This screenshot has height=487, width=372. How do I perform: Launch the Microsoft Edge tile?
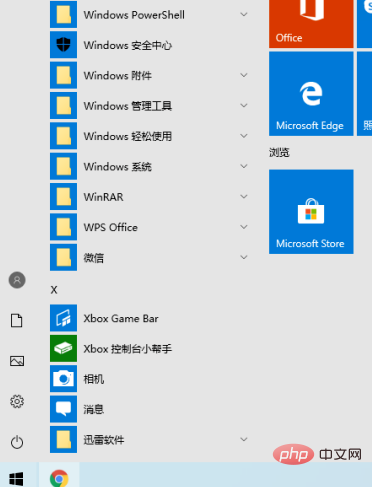tap(311, 94)
